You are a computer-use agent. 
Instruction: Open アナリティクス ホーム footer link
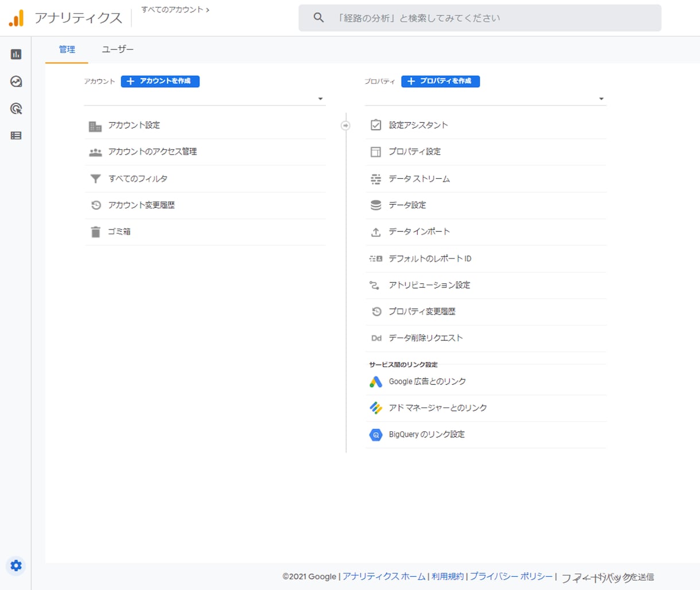(x=384, y=577)
